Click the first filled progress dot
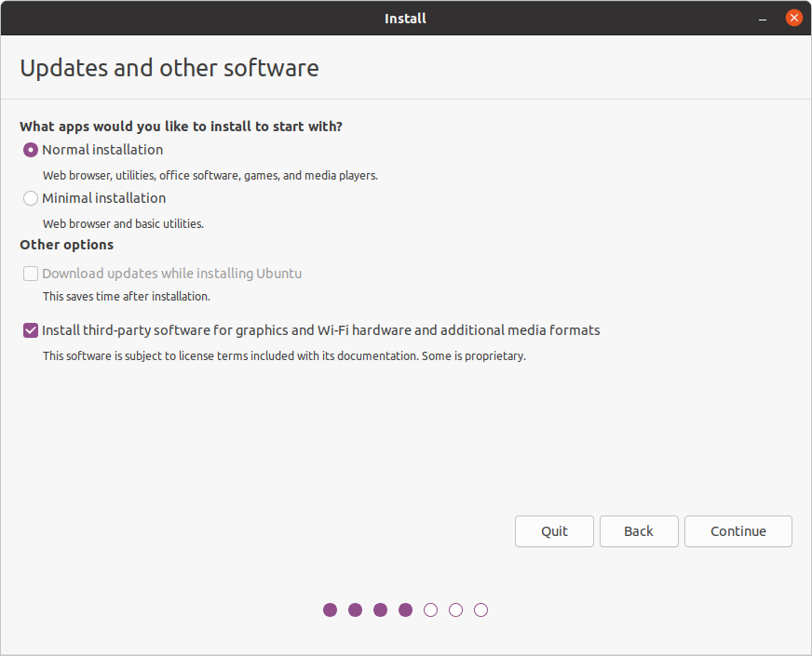Viewport: 812px width, 656px height. point(330,609)
